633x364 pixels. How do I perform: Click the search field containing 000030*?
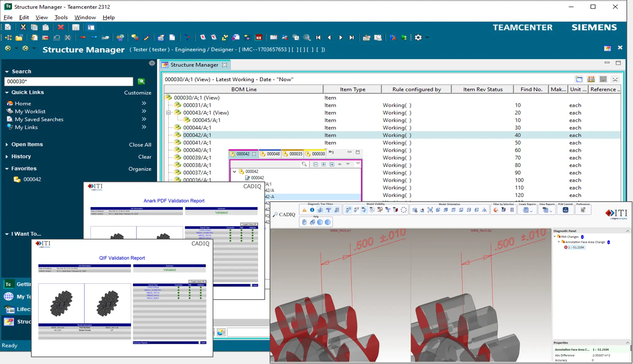[69, 81]
